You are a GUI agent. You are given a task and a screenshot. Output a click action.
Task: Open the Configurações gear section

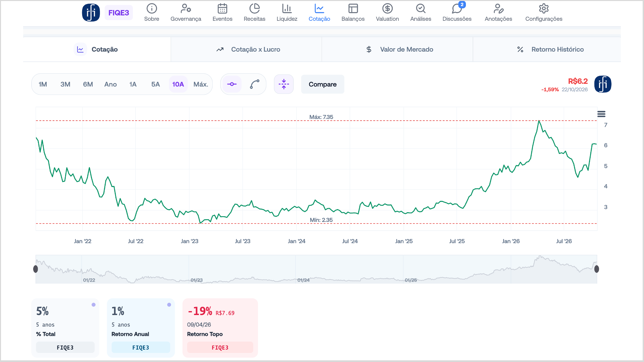544,13
